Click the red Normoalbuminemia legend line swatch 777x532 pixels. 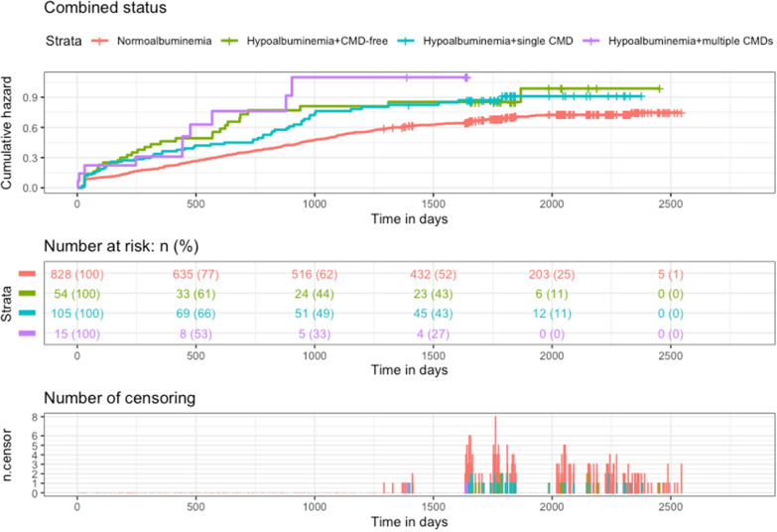coord(99,41)
